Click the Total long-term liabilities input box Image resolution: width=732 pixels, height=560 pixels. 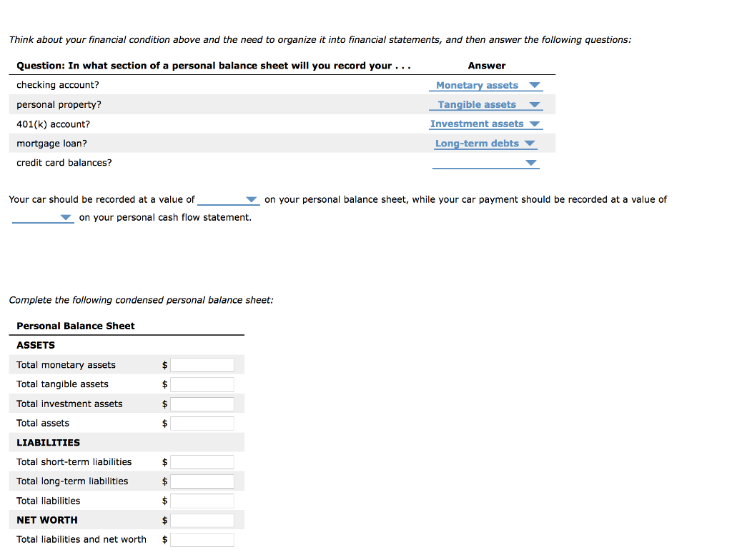pos(202,481)
